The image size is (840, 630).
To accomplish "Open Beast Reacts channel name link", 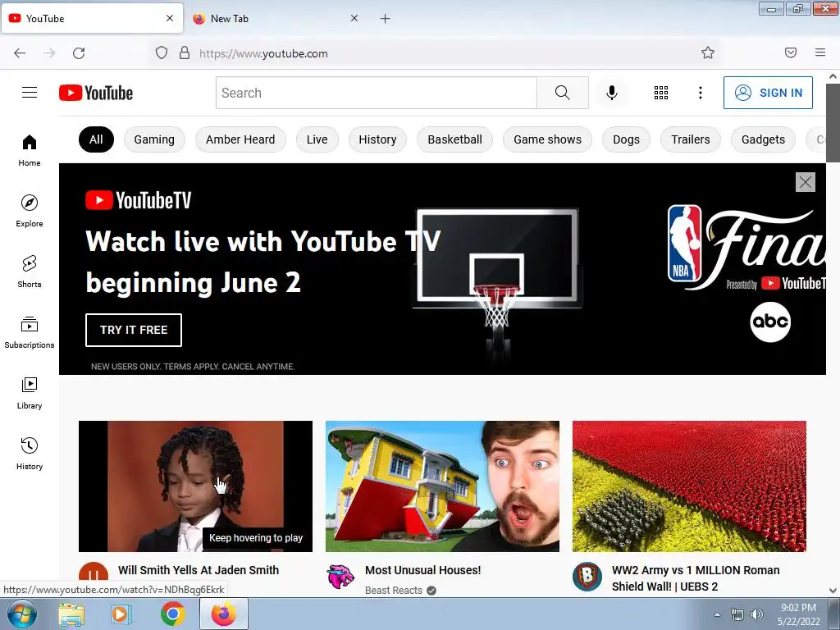I will click(394, 591).
